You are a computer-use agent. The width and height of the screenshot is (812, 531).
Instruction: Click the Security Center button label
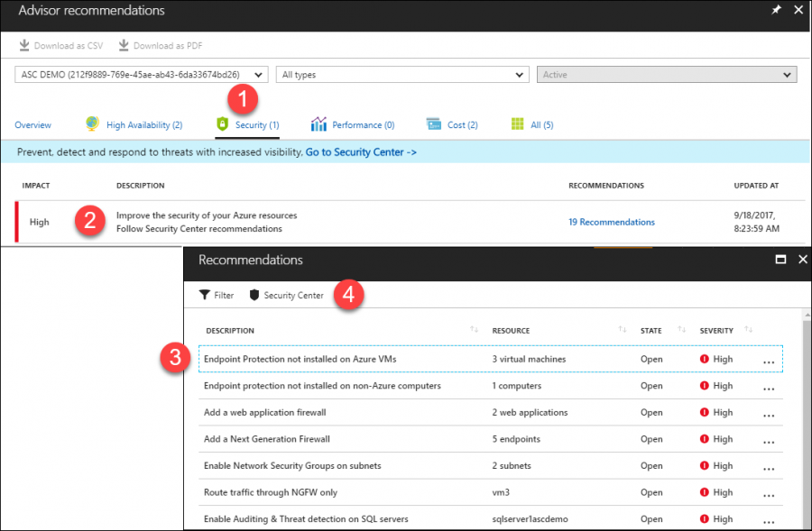tap(293, 295)
